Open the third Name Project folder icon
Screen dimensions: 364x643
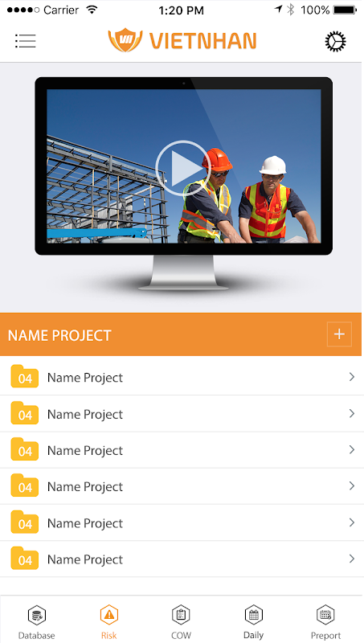(x=25, y=449)
